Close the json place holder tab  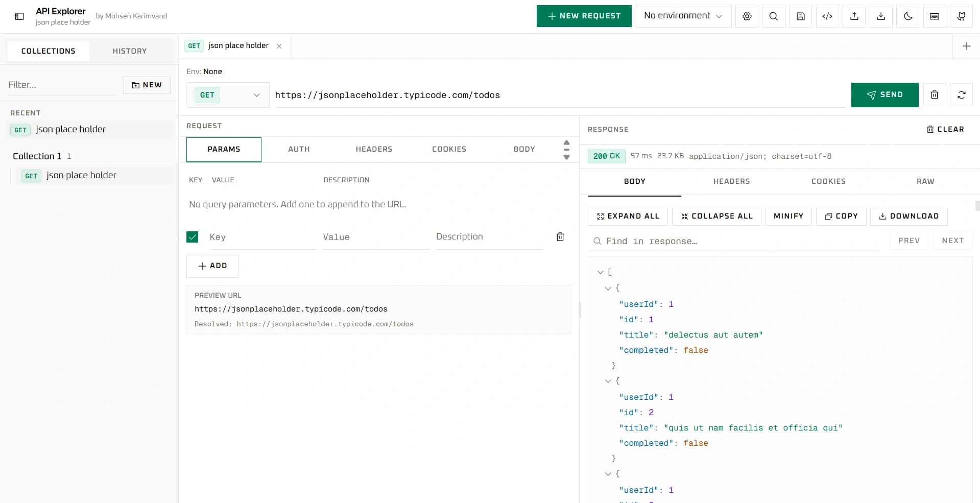pyautogui.click(x=279, y=46)
